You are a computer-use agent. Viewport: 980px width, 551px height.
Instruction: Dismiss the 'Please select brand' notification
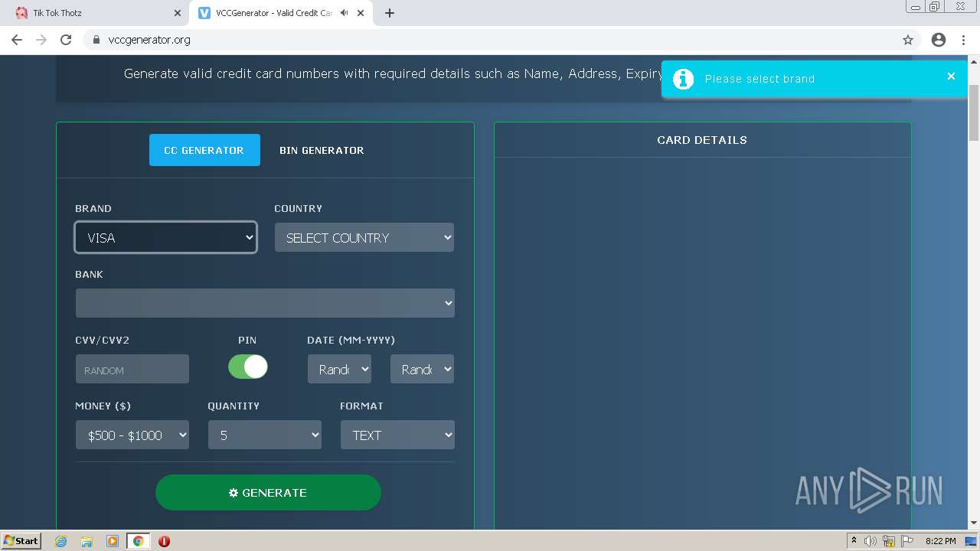(x=951, y=76)
